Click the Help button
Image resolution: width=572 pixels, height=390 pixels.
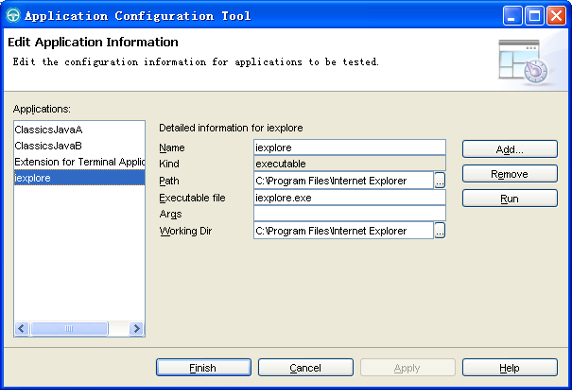tap(510, 367)
